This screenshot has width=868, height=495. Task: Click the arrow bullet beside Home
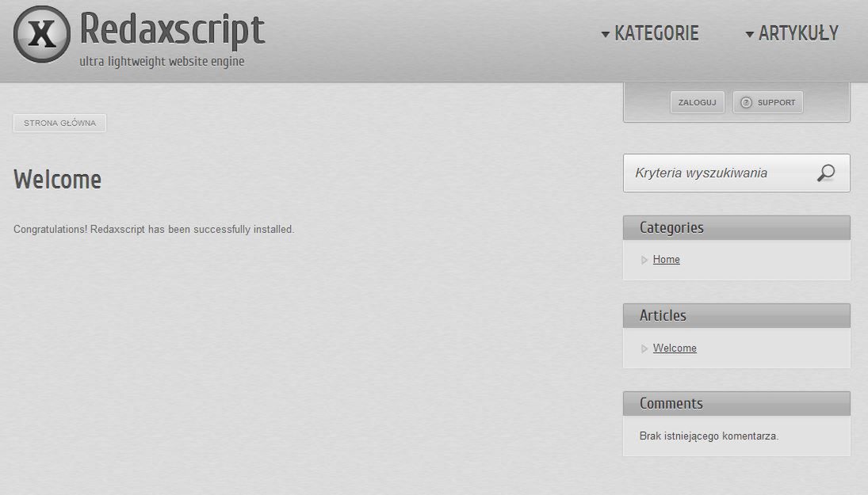click(x=644, y=260)
